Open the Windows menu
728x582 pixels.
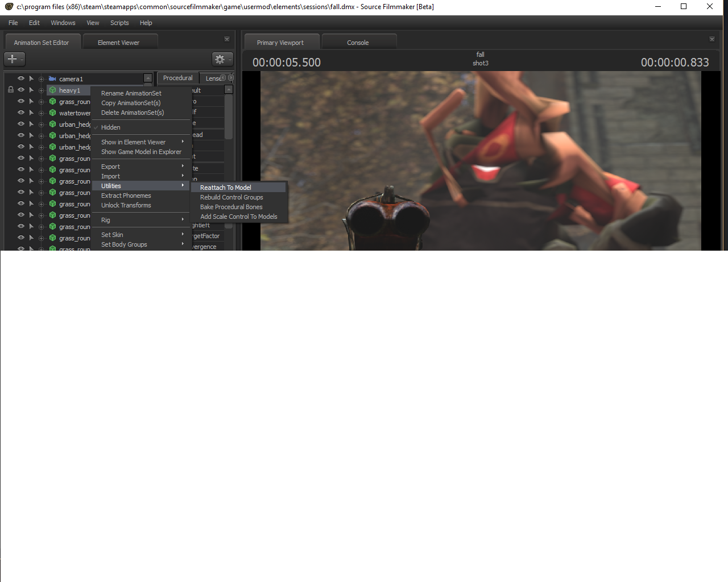63,23
